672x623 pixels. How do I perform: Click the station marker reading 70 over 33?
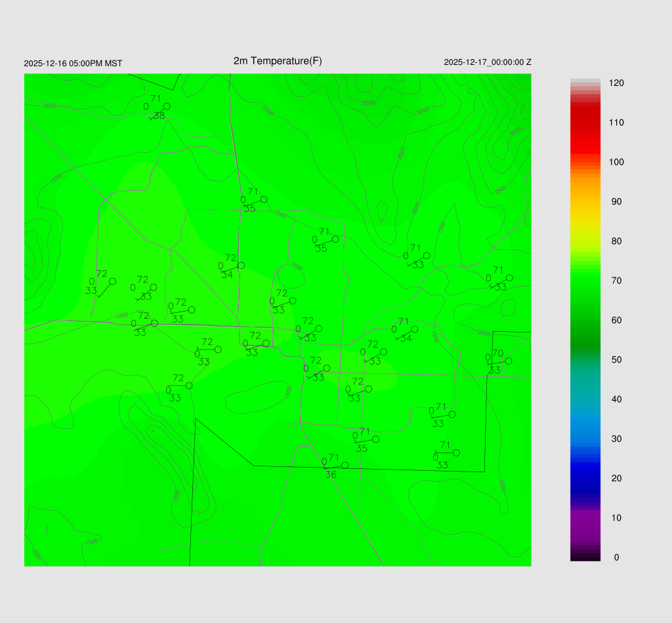coord(508,361)
